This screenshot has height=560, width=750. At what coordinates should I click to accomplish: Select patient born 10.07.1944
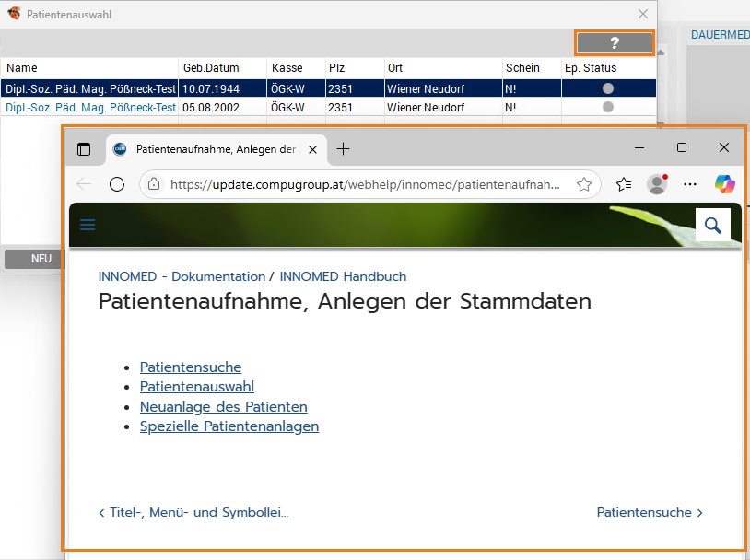pyautogui.click(x=328, y=88)
